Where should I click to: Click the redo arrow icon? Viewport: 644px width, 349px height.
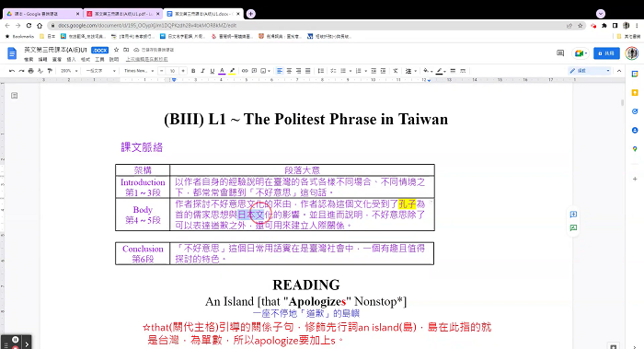click(21, 71)
